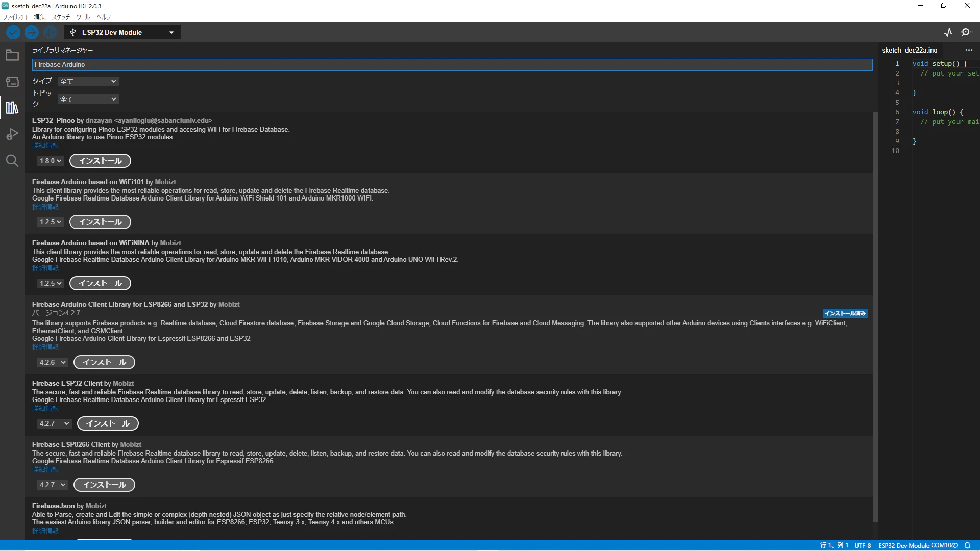Open the スケッチ menu
Image resolution: width=980 pixels, height=551 pixels.
[61, 17]
